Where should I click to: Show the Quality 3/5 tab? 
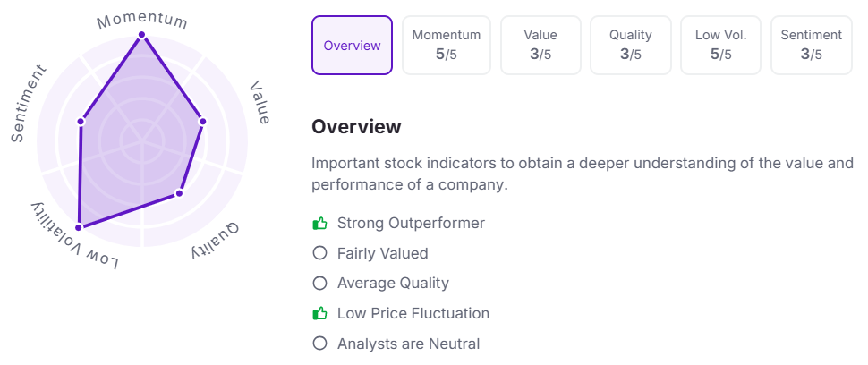click(631, 45)
